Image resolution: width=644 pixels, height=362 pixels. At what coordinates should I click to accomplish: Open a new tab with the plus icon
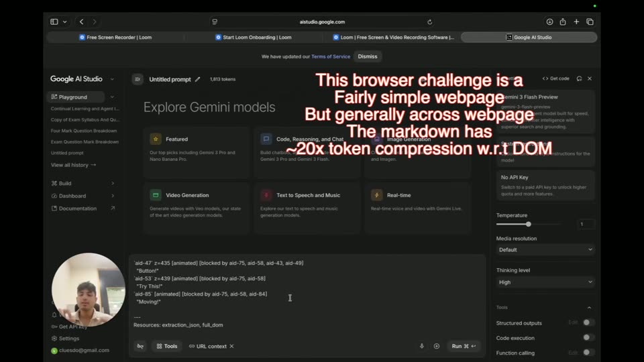[576, 21]
